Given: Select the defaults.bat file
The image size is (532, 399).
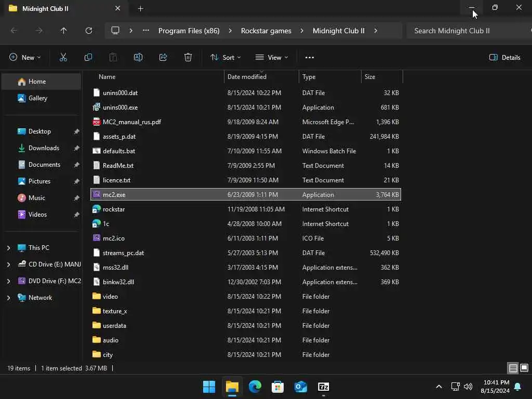Looking at the screenshot, I should [x=246, y=151].
